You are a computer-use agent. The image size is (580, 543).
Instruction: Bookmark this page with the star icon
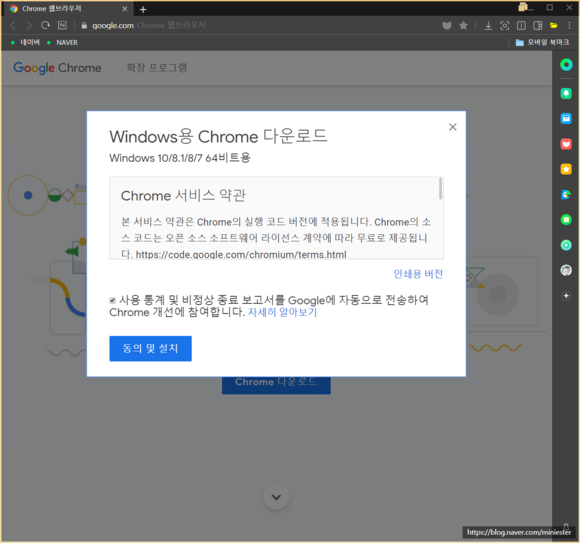pos(463,26)
